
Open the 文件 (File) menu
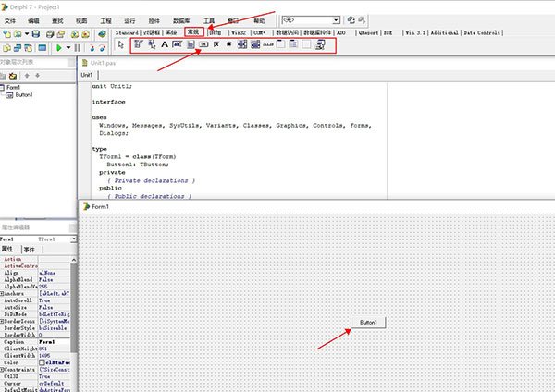click(10, 21)
